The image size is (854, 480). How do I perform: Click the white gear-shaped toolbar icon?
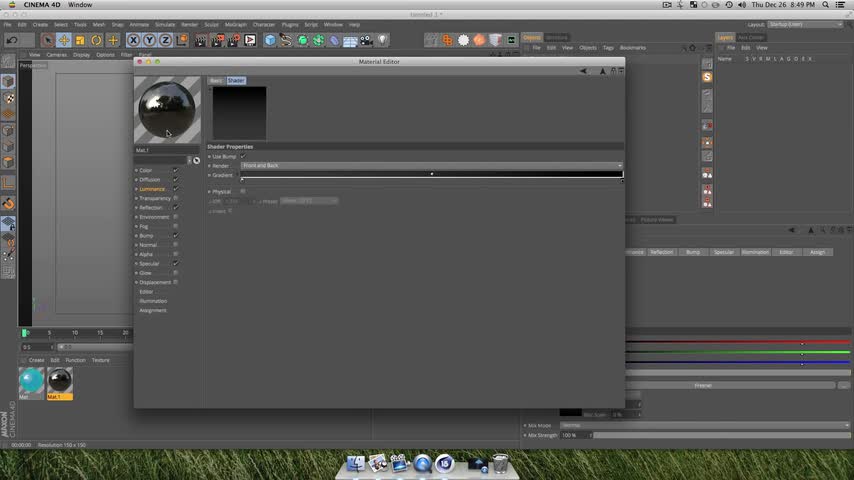[x=463, y=40]
